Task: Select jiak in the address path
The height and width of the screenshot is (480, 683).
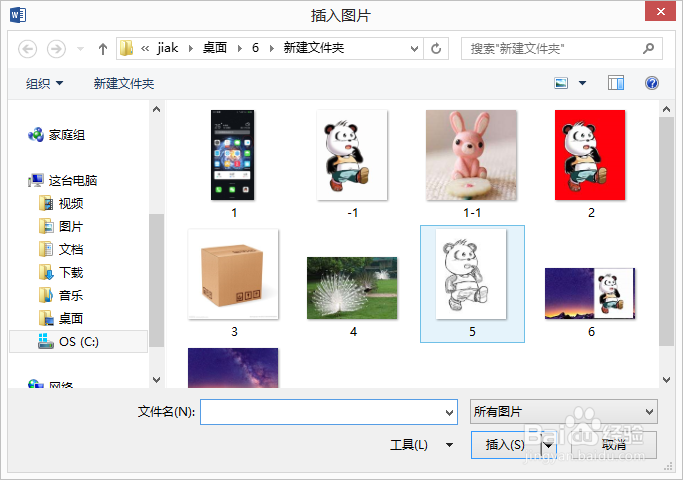Action: click(x=168, y=48)
